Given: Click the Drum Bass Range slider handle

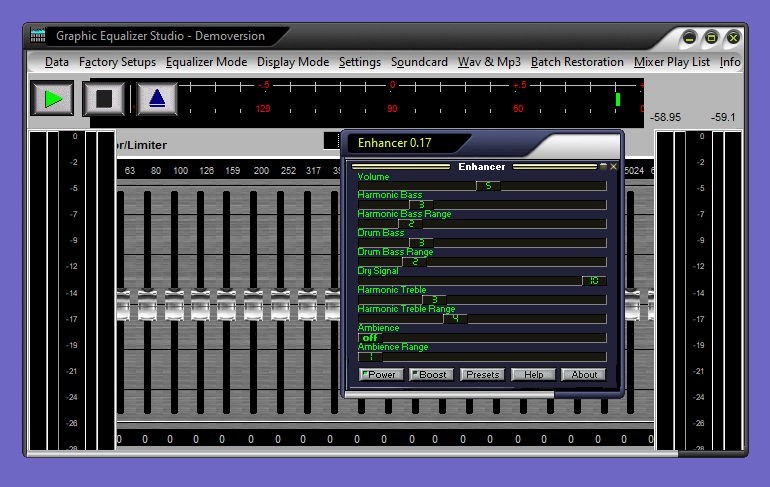Looking at the screenshot, I should click(414, 262).
